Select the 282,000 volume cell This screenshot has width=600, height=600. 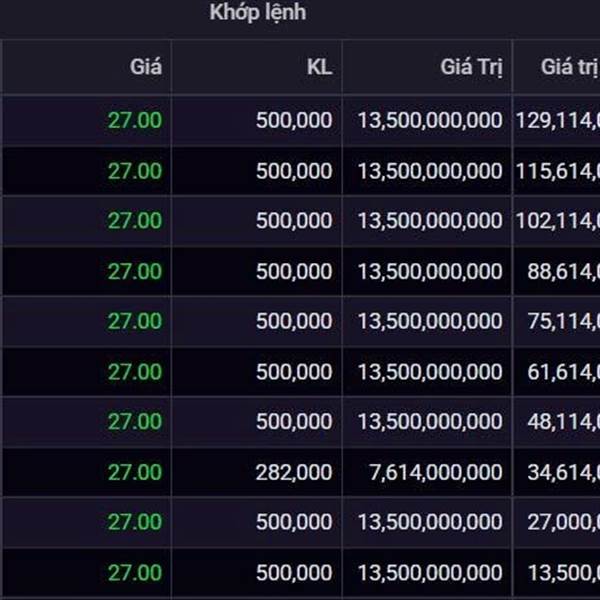click(294, 472)
